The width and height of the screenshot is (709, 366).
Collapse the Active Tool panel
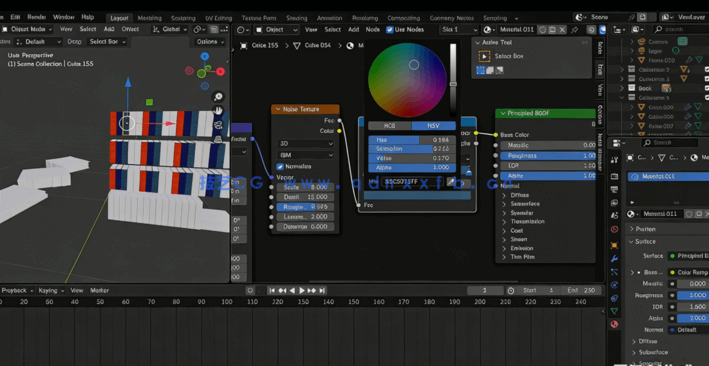477,43
